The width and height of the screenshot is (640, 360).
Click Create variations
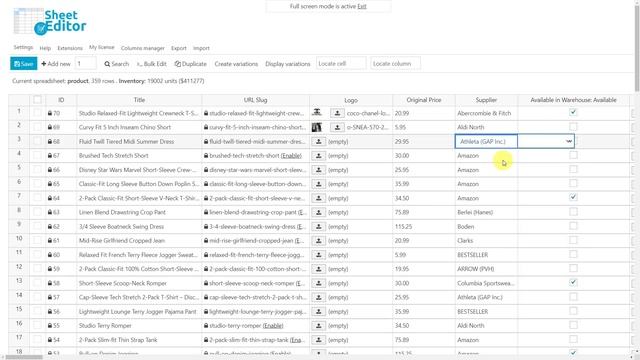pyautogui.click(x=236, y=64)
